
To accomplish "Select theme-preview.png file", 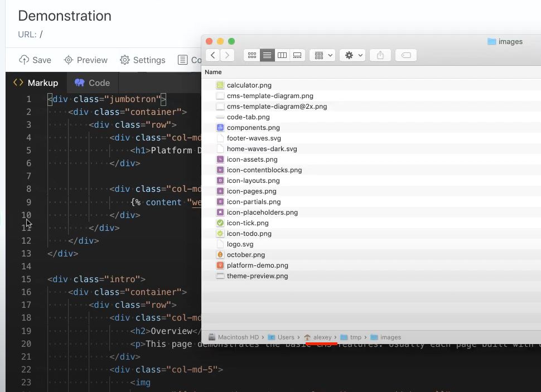I will [x=257, y=275].
